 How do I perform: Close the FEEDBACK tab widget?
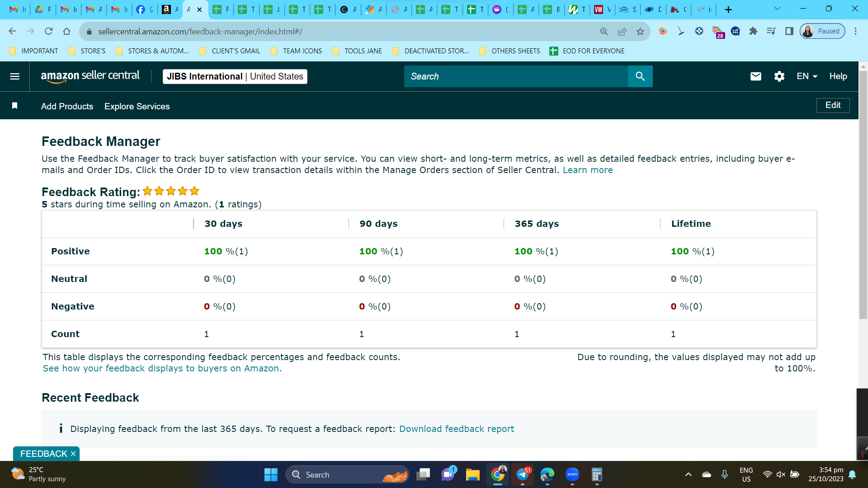(73, 454)
